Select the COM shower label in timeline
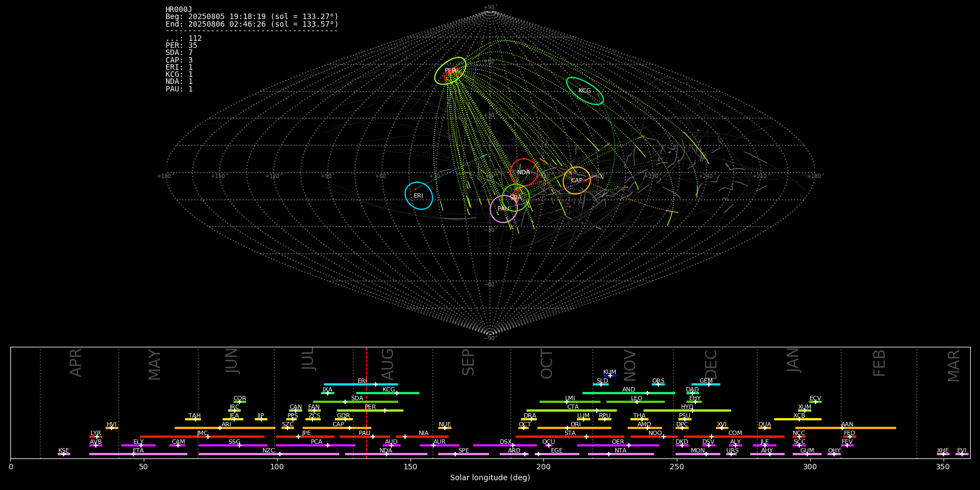Screen dimensions: 980x490 [x=735, y=433]
